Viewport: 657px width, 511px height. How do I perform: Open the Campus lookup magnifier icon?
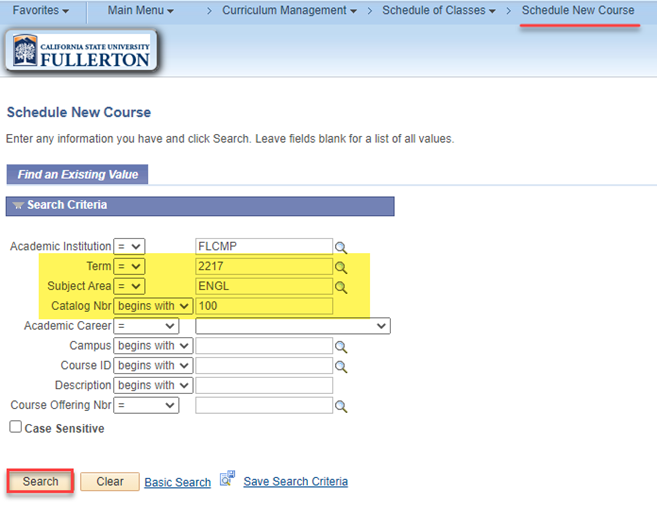[x=341, y=346]
